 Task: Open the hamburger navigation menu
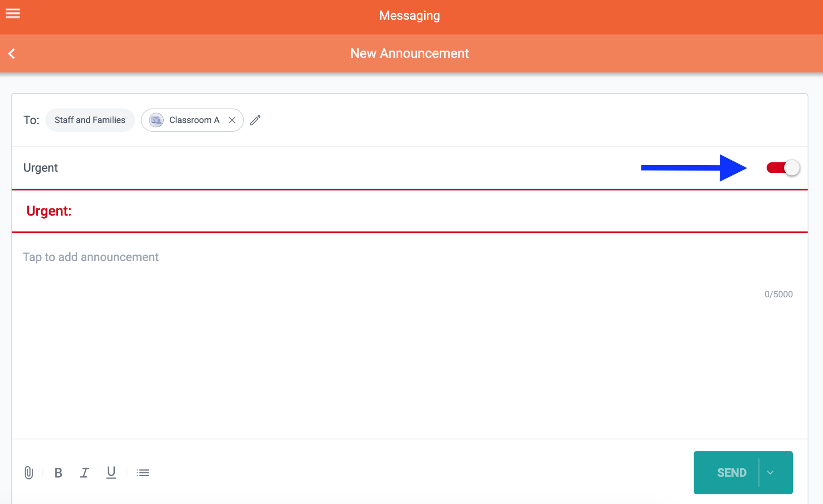[13, 14]
